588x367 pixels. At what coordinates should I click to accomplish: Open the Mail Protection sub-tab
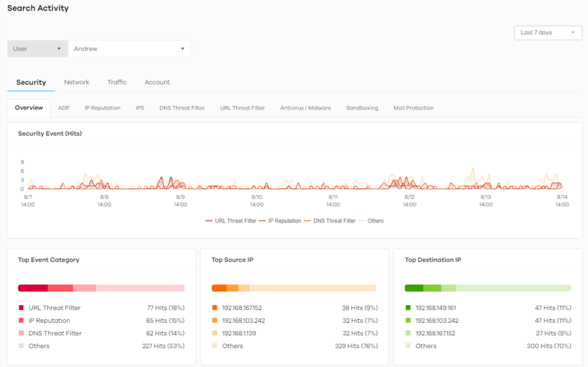pos(413,108)
